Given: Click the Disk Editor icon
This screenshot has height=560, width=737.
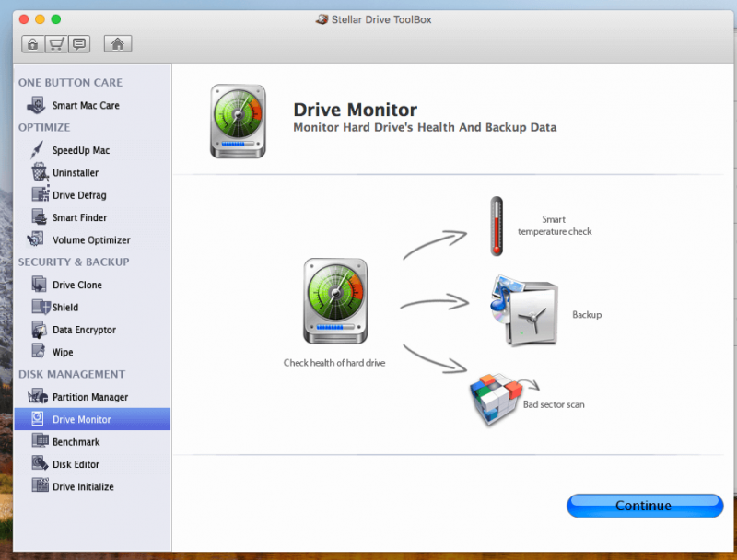Looking at the screenshot, I should point(40,463).
